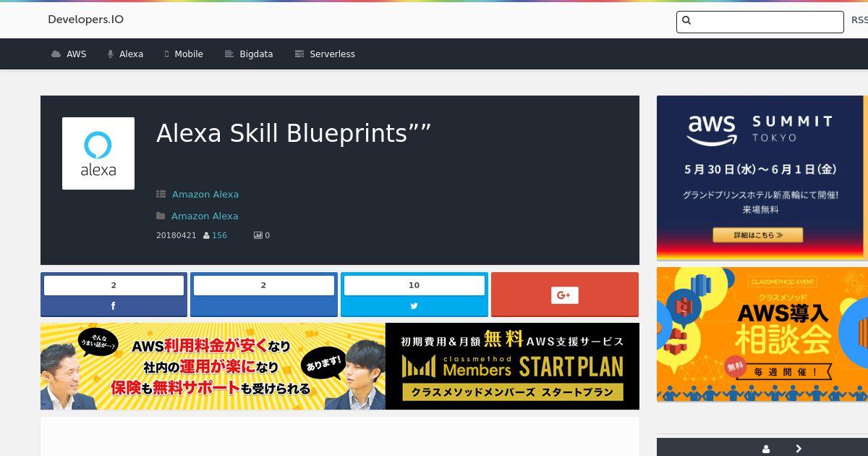The width and height of the screenshot is (868, 456).
Task: Click the Alexa Skill Blueprints article title
Action: pos(294,133)
